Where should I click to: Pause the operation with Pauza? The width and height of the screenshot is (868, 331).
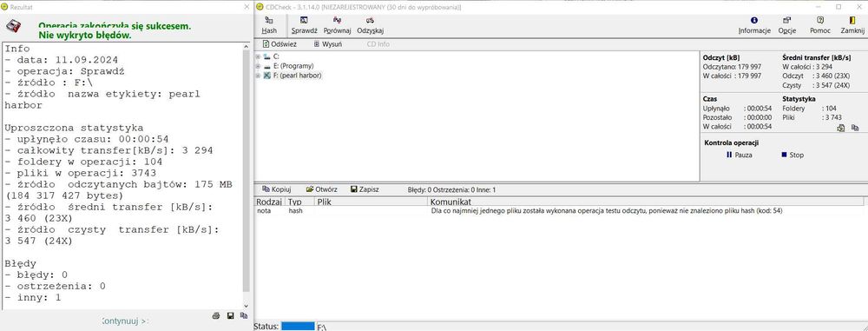739,156
